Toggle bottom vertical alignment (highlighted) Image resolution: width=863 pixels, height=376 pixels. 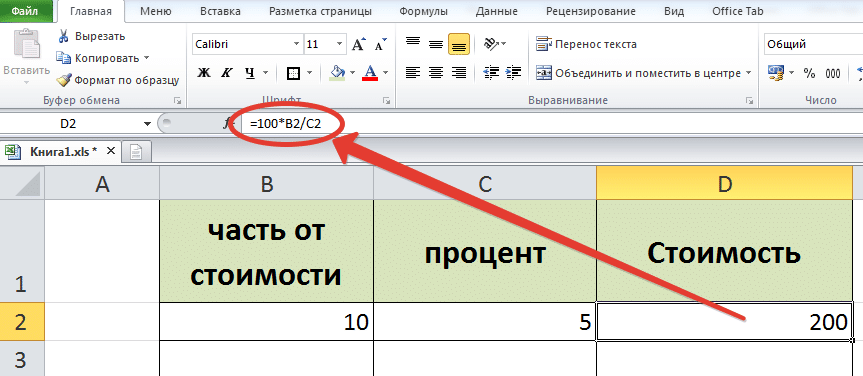pyautogui.click(x=458, y=44)
